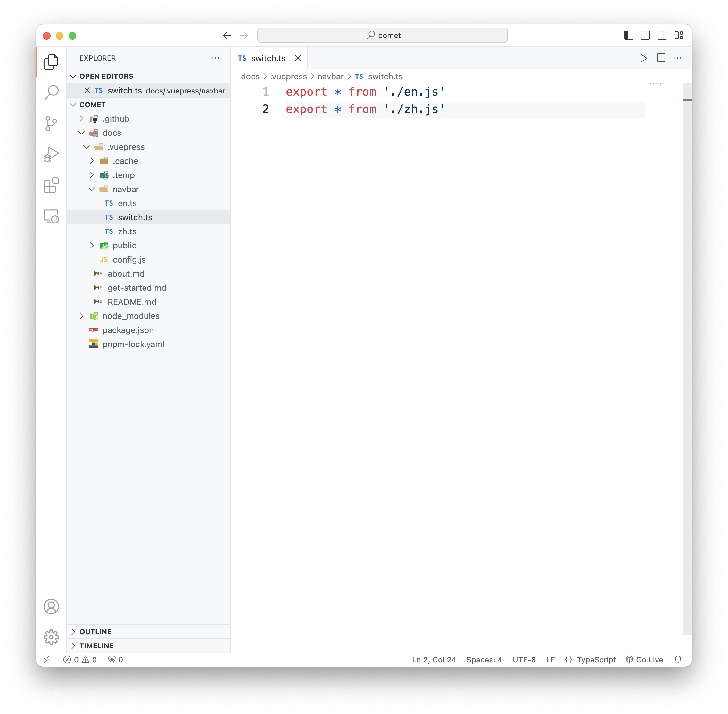Open Run and Debug view
The width and height of the screenshot is (728, 714).
pyautogui.click(x=51, y=154)
